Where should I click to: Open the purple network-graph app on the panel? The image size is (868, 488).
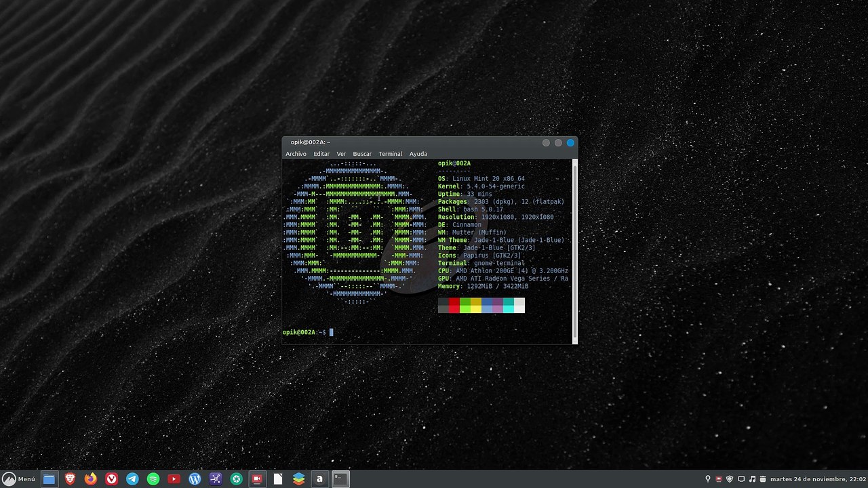point(216,479)
